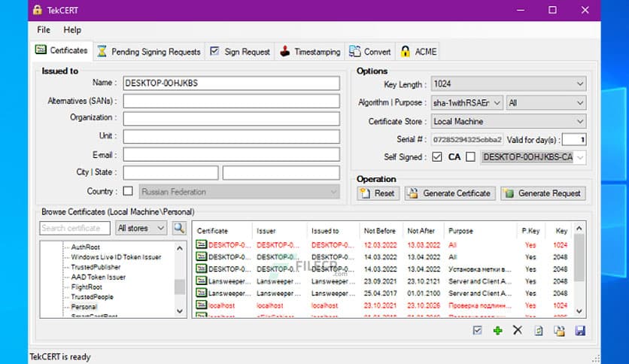This screenshot has width=629, height=364.
Task: Click the Reset button
Action: (378, 193)
